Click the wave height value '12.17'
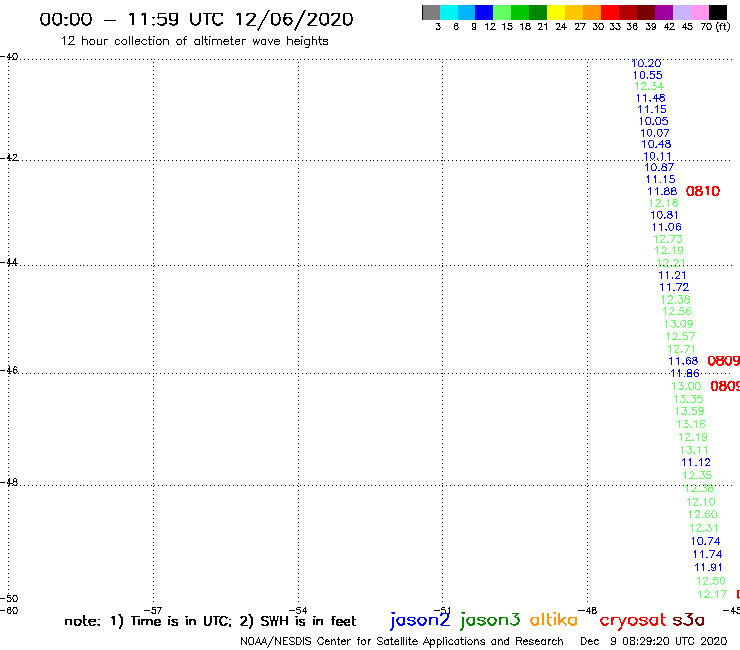Image resolution: width=740 pixels, height=650 pixels. 712,594
